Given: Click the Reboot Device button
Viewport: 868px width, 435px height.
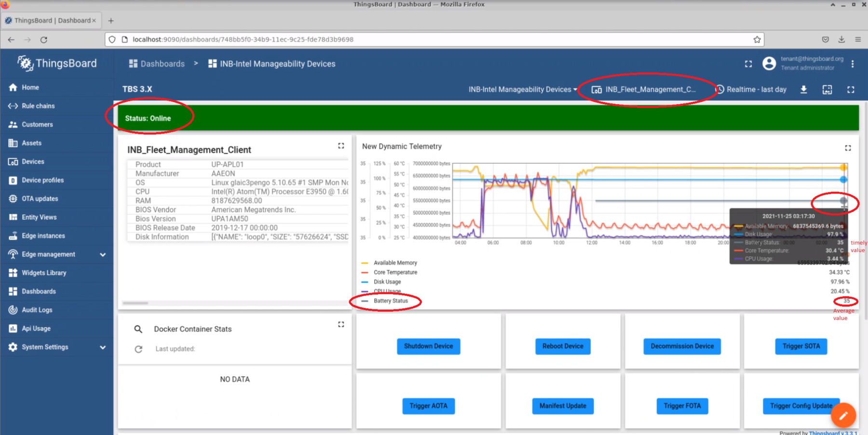Looking at the screenshot, I should pyautogui.click(x=562, y=346).
